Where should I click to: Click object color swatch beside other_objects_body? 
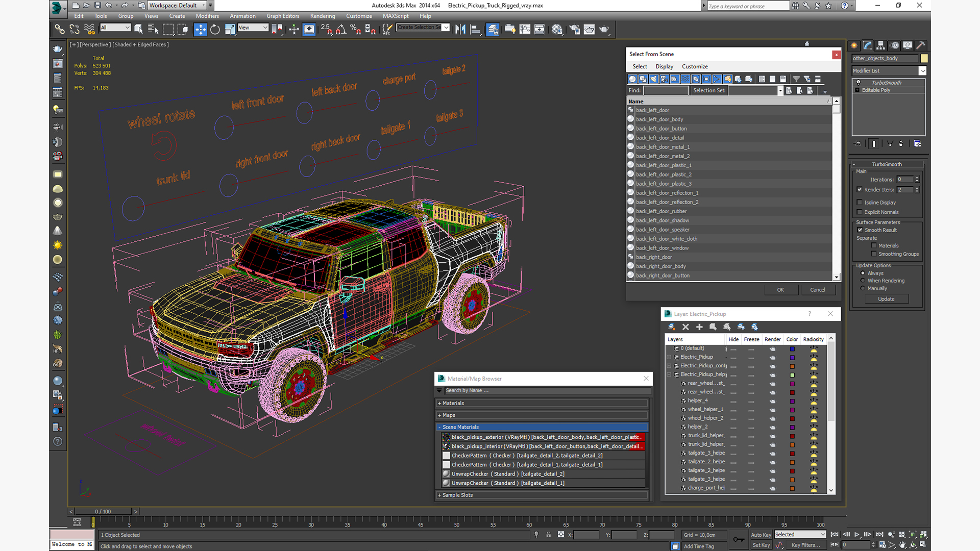tap(924, 59)
